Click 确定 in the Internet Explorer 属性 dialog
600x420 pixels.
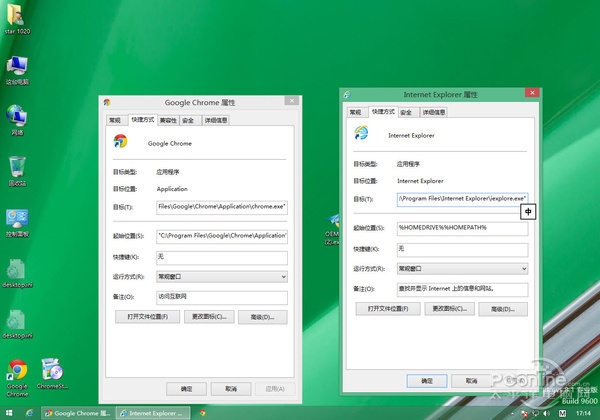click(427, 381)
